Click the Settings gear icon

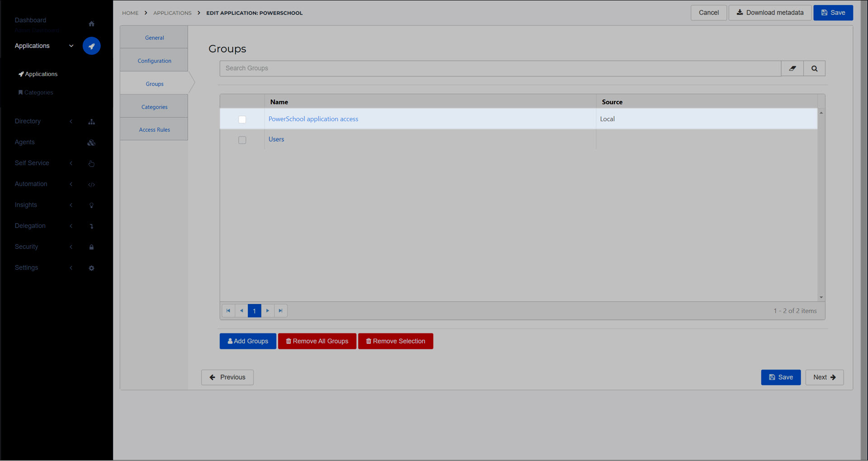tap(91, 268)
